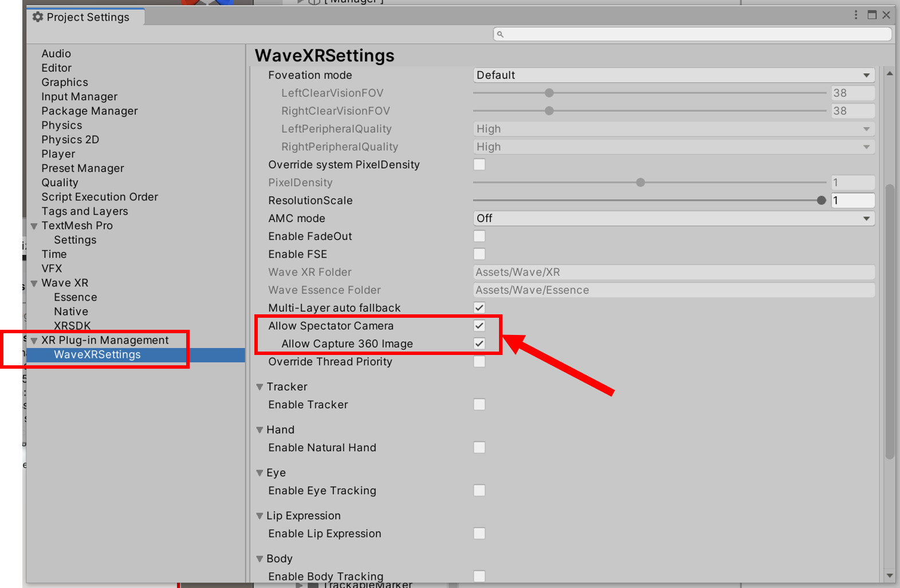Click the ResolutionScale slider handle
Screen dimensions: 900x588
pyautogui.click(x=822, y=200)
